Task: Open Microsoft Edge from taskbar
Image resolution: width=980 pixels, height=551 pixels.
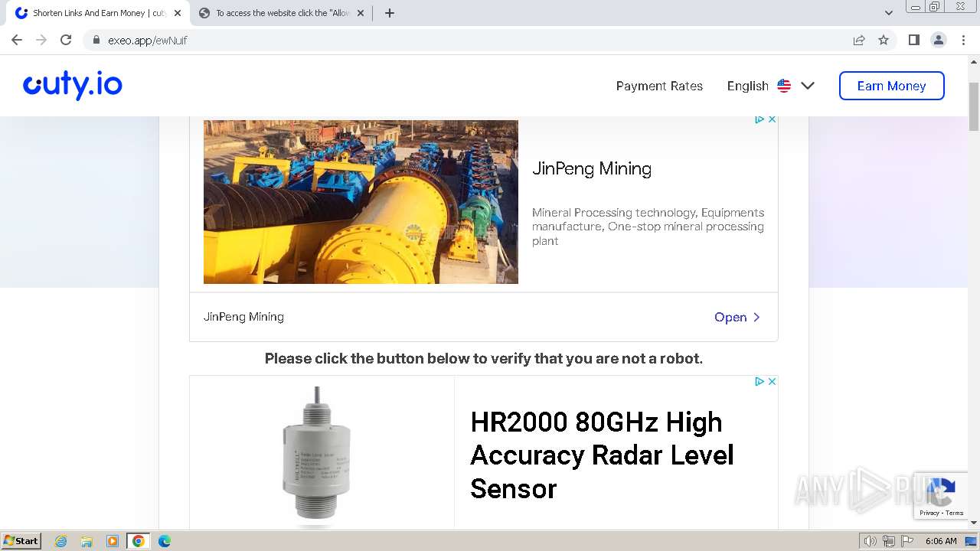Action: pos(164,541)
